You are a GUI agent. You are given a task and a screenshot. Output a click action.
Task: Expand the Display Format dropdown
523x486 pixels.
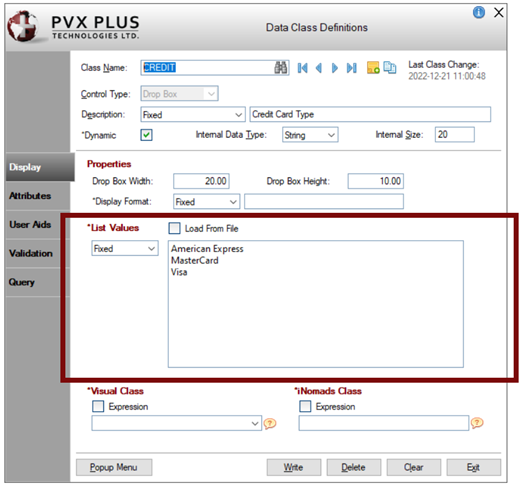point(206,202)
